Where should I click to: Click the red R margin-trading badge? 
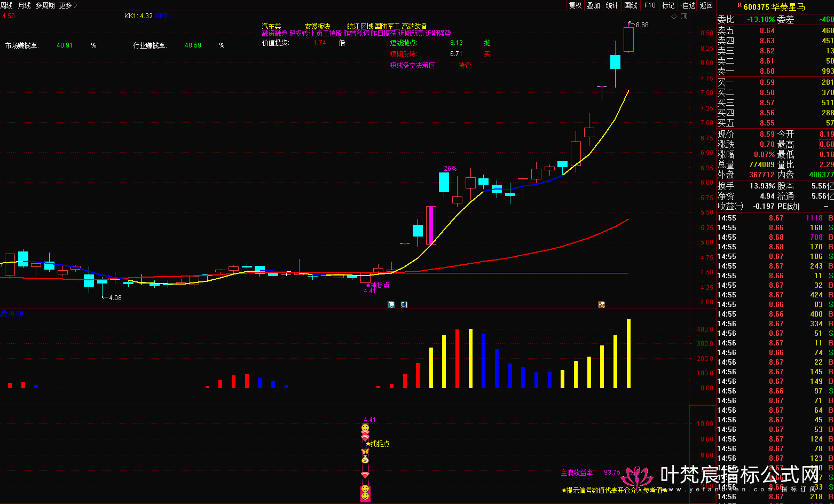pyautogui.click(x=739, y=5)
